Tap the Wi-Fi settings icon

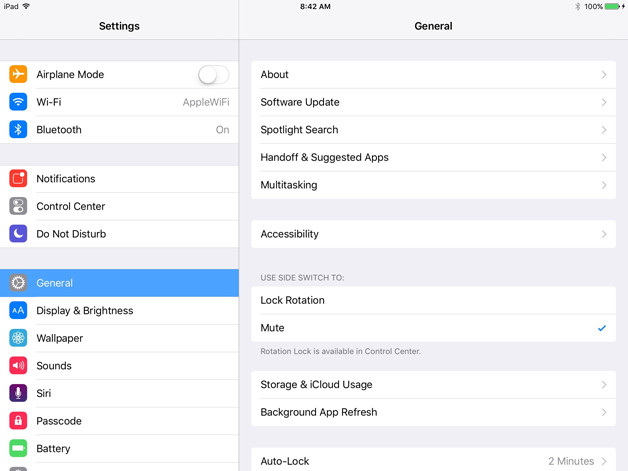(18, 102)
